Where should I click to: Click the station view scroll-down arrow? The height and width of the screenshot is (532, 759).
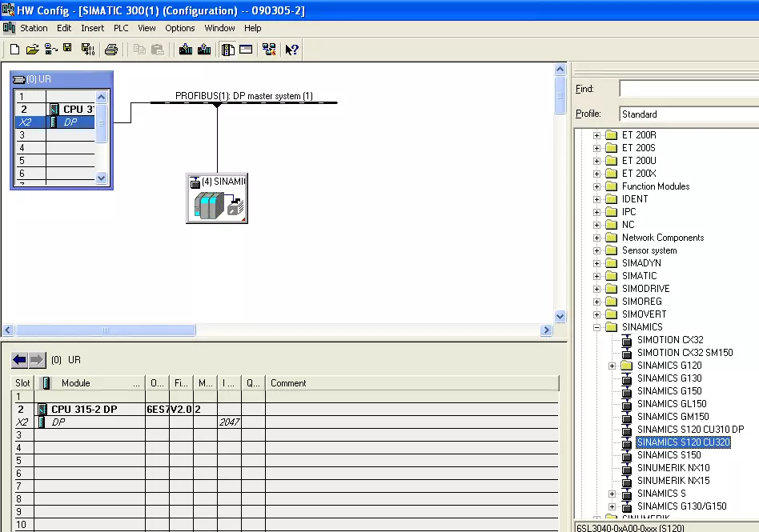pos(560,316)
